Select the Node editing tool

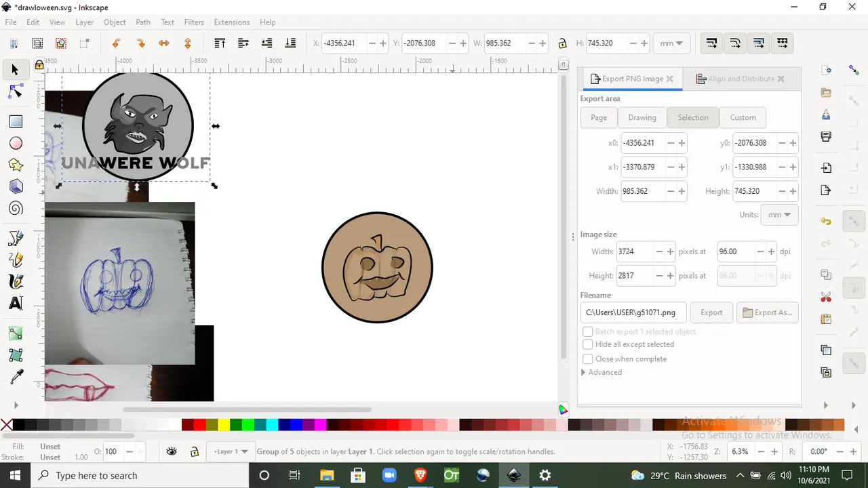click(15, 92)
